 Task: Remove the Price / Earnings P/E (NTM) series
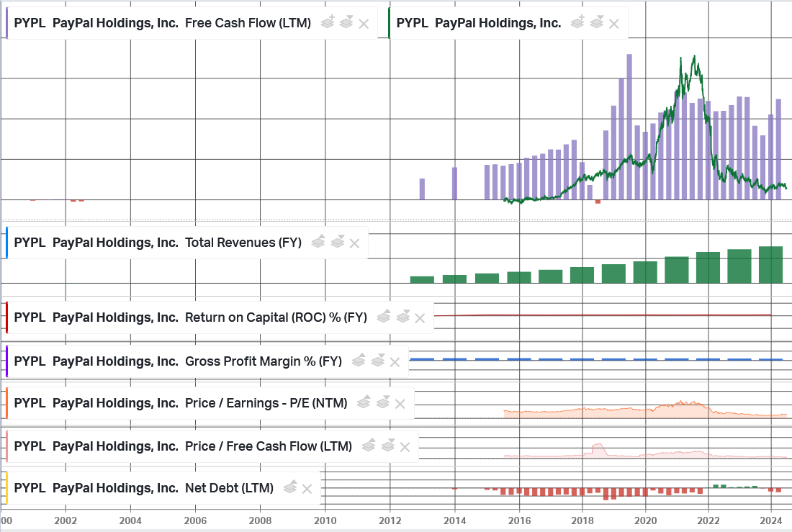[x=400, y=404]
